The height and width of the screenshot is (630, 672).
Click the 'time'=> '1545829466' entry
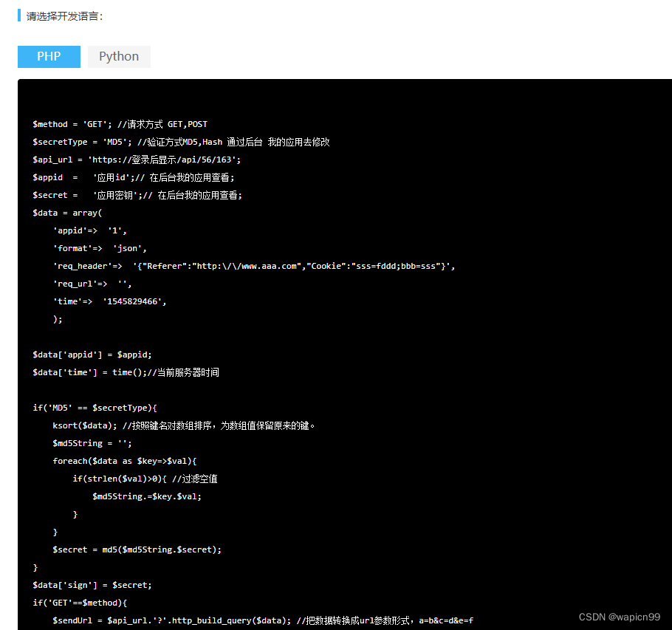109,301
